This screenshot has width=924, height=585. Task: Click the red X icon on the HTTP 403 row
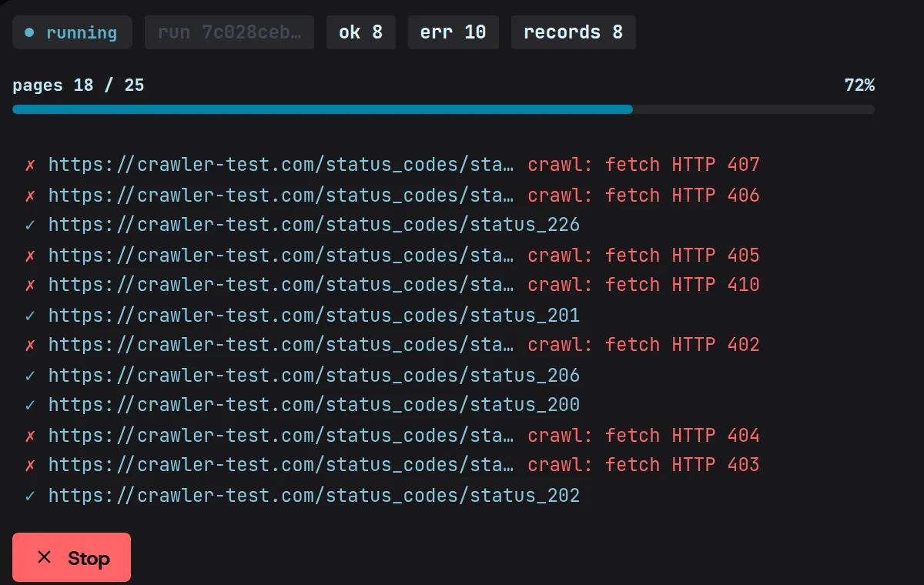point(30,465)
